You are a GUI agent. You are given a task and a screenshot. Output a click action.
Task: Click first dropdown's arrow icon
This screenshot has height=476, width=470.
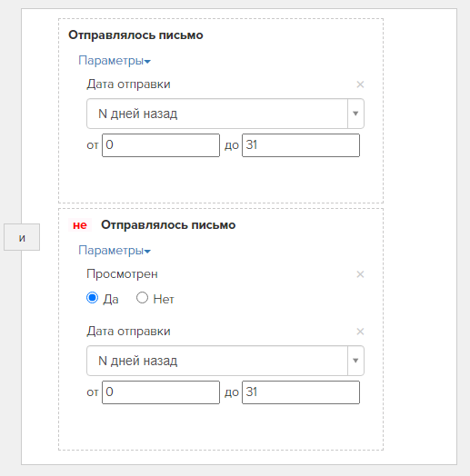tap(355, 114)
